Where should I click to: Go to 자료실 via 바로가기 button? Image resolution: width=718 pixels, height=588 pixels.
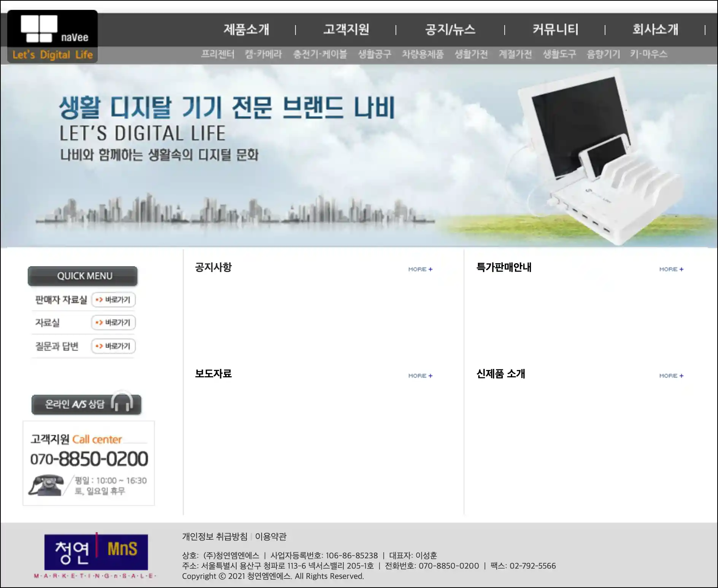[x=113, y=323]
